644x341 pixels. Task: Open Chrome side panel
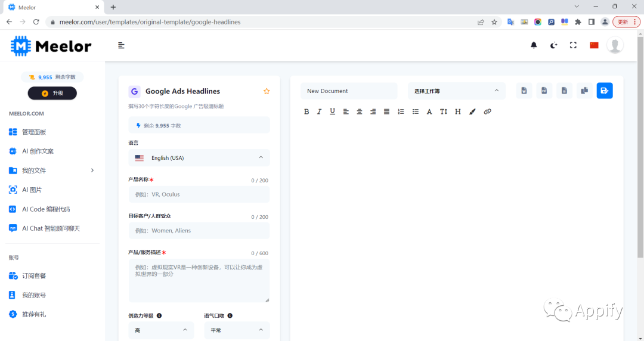(592, 22)
